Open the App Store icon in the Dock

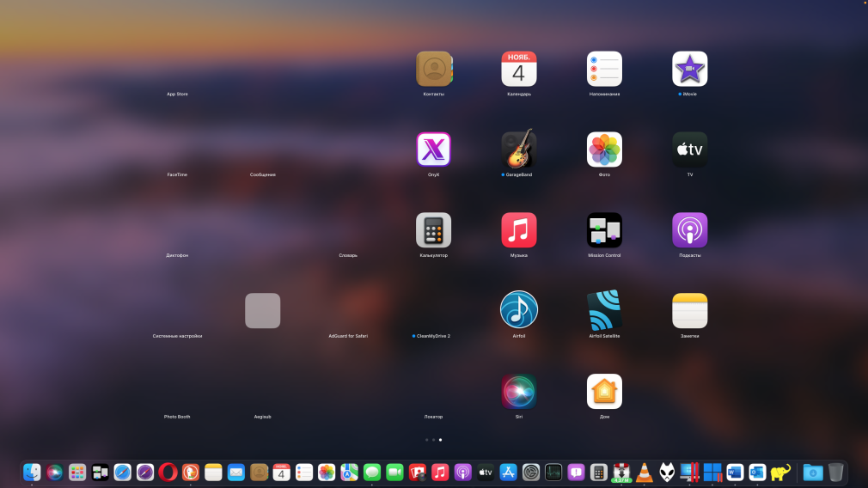pos(508,472)
